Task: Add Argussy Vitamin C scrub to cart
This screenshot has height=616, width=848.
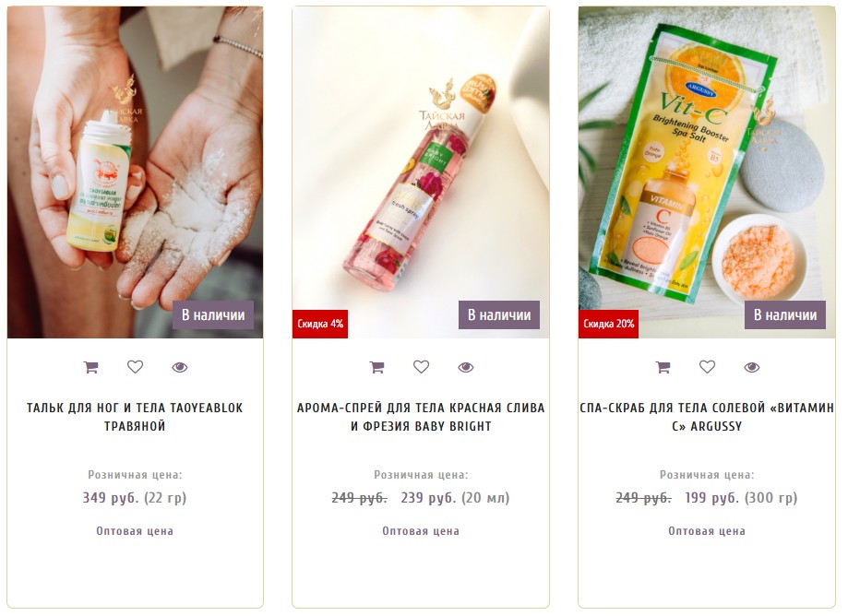Action: point(663,367)
